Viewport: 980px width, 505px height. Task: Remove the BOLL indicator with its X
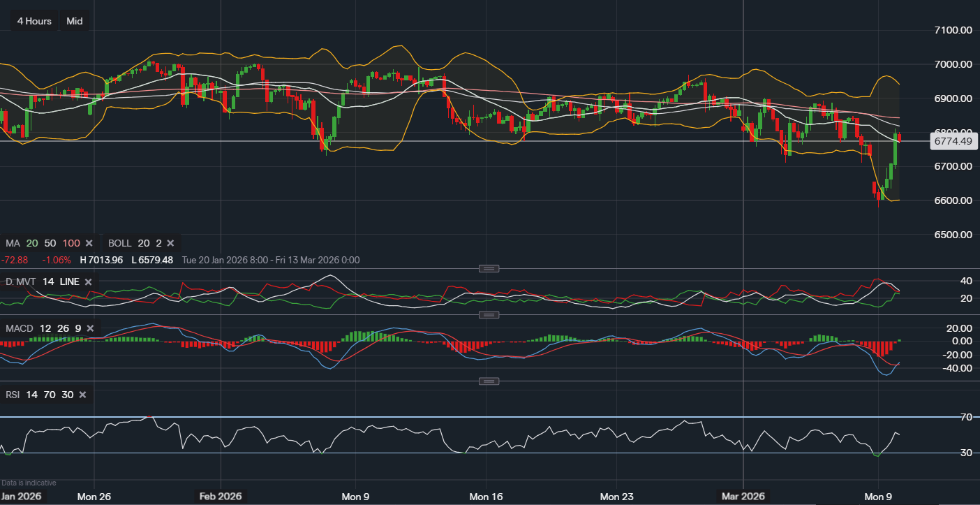(170, 243)
